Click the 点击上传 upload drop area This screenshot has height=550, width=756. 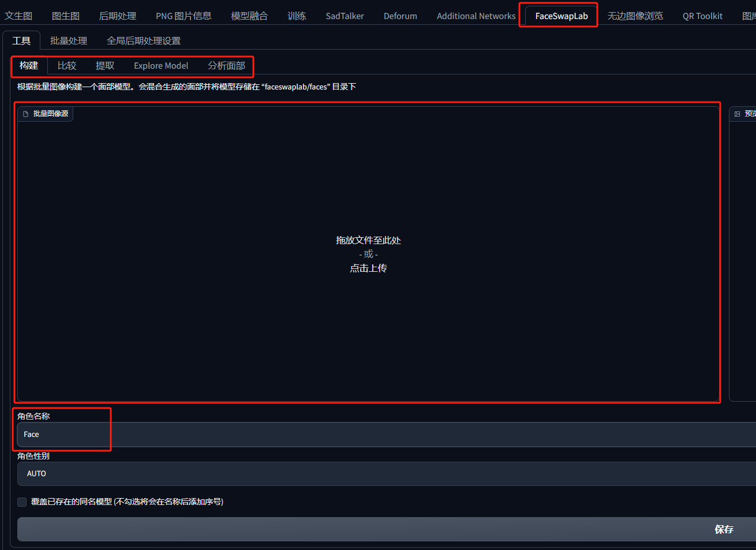click(x=368, y=254)
